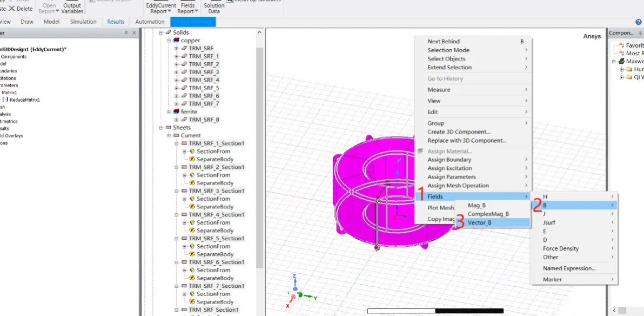Click the Solids folder icon in the tree
Screen dimensions: 644x316
(x=169, y=32)
